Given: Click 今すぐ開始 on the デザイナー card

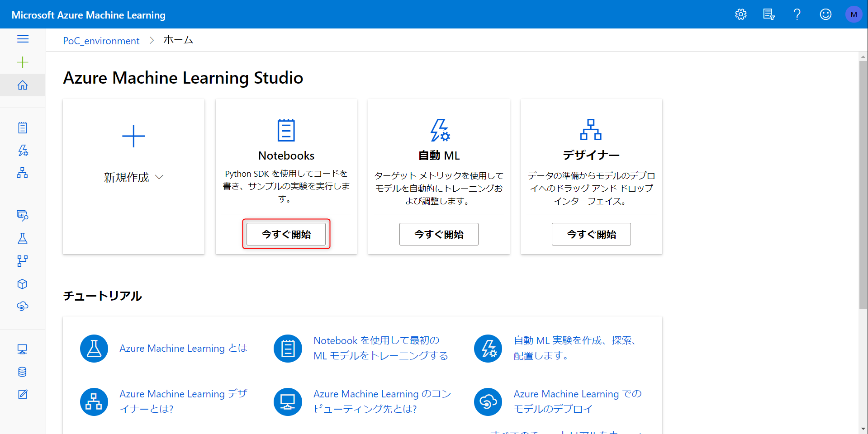Looking at the screenshot, I should [x=591, y=234].
